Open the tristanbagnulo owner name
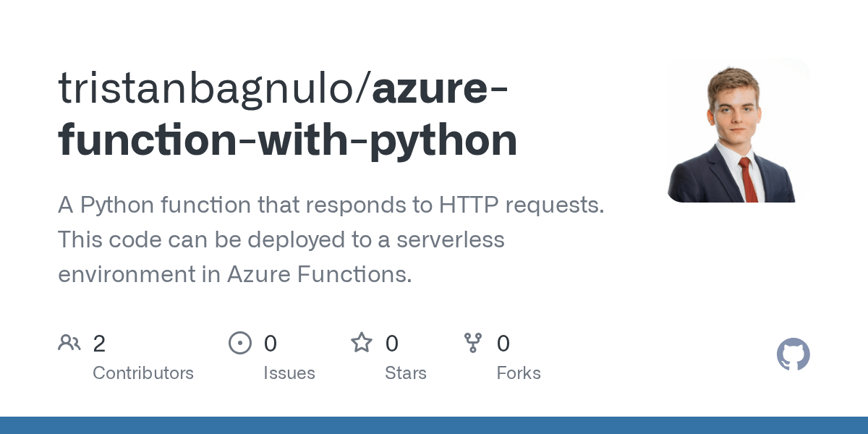868x434 pixels. coord(214,90)
